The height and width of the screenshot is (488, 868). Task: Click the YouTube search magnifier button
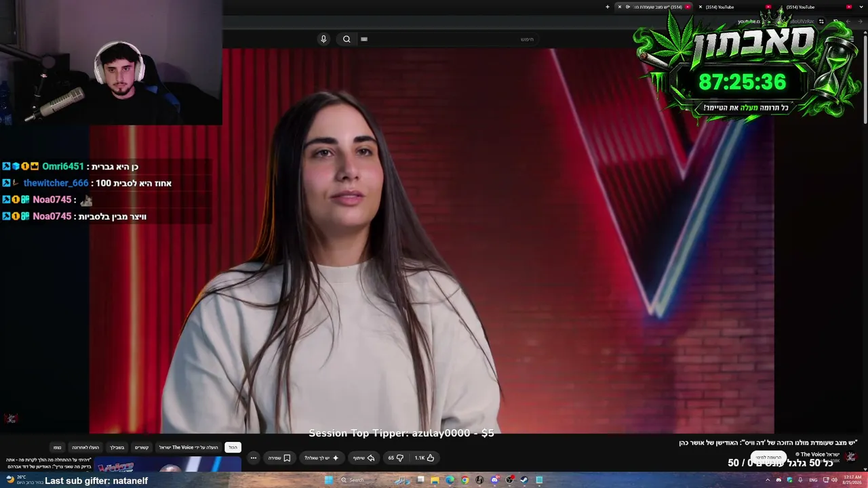347,39
